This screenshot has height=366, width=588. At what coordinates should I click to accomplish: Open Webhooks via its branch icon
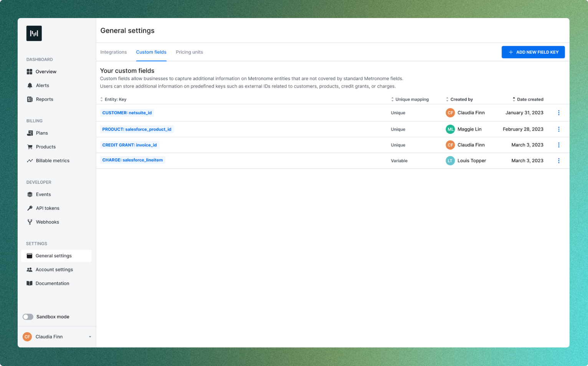[30, 222]
